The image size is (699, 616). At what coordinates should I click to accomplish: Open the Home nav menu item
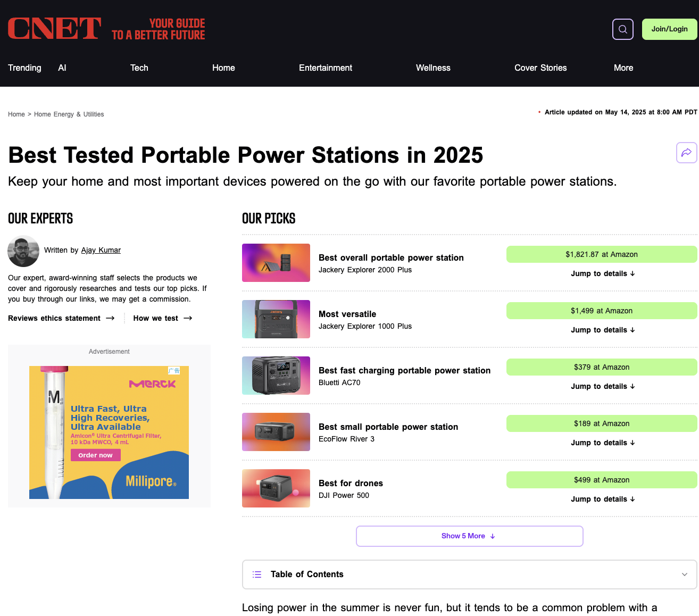pyautogui.click(x=223, y=68)
